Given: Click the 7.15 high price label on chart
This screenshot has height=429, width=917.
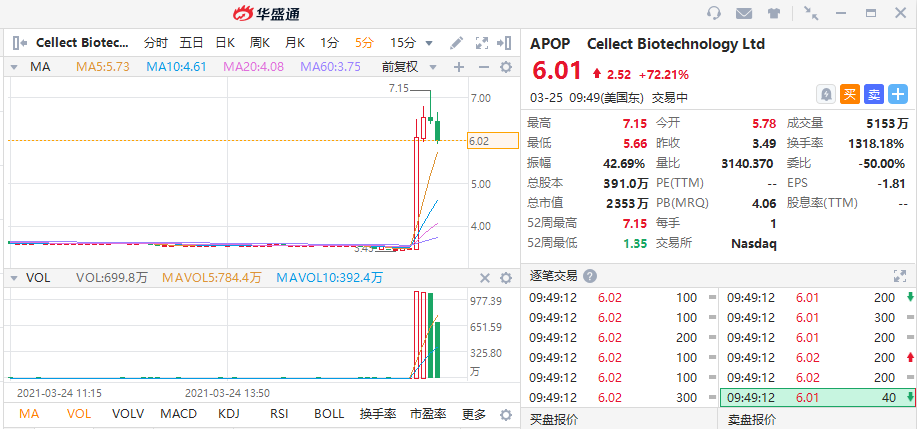Looking at the screenshot, I should pos(398,89).
